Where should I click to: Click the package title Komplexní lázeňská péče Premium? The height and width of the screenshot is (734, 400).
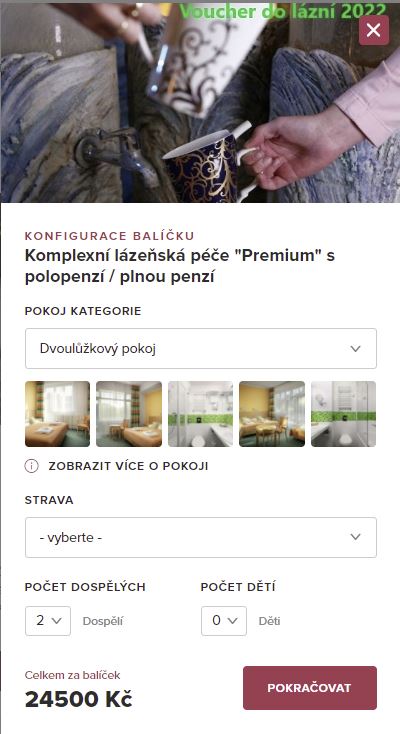point(180,266)
